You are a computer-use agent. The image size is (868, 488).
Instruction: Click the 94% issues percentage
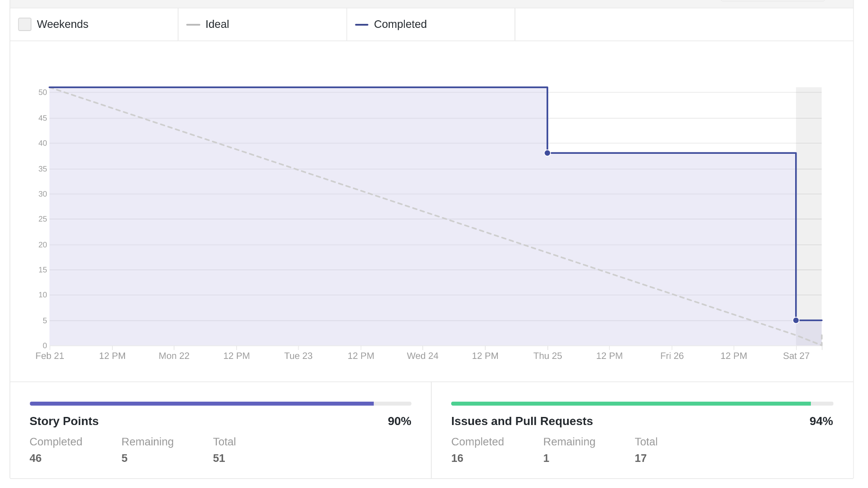821,421
